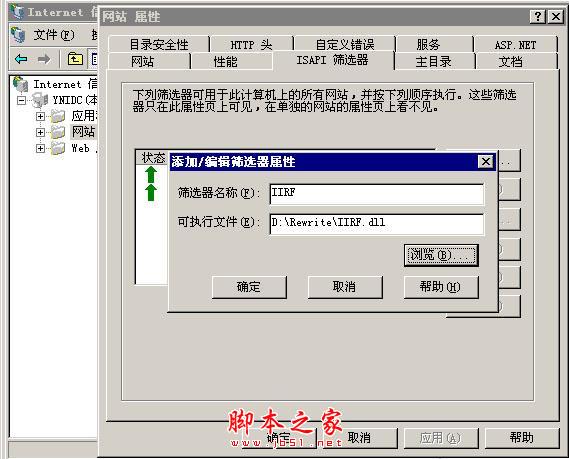
Task: Expand the Web folder tree node
Action: point(40,148)
